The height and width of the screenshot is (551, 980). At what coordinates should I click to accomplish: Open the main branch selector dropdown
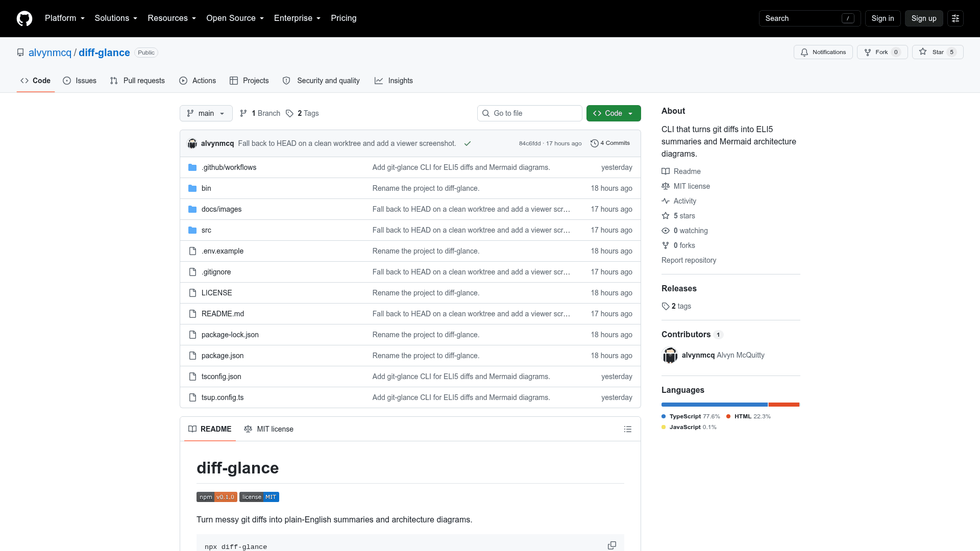point(206,113)
